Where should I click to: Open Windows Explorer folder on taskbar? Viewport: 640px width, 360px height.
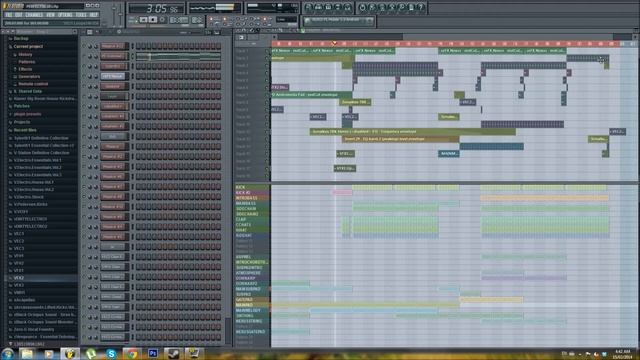tap(27, 353)
